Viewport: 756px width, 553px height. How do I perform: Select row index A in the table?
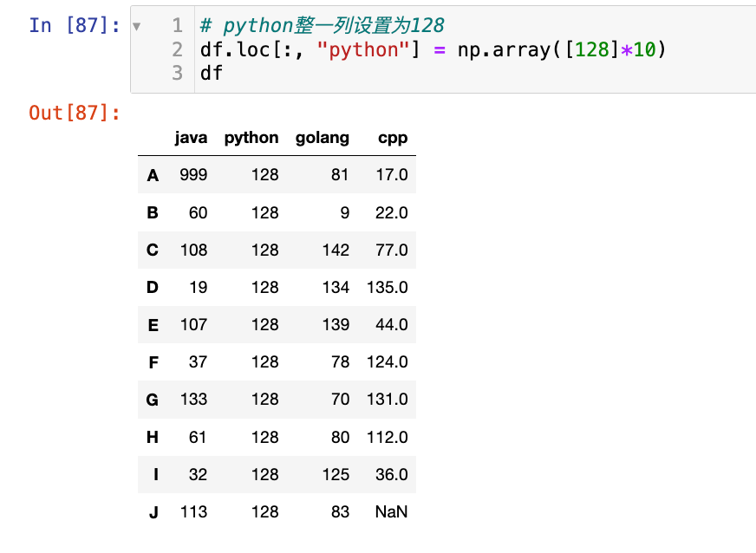[x=153, y=175]
